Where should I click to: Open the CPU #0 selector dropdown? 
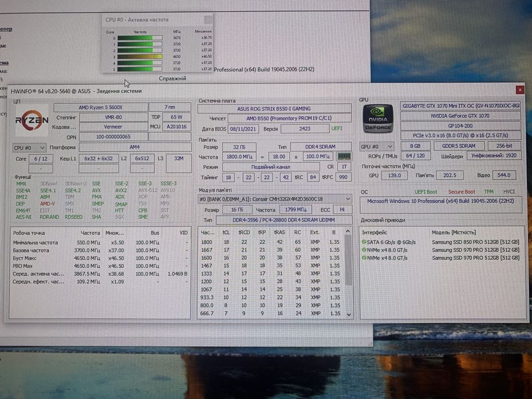pyautogui.click(x=29, y=148)
